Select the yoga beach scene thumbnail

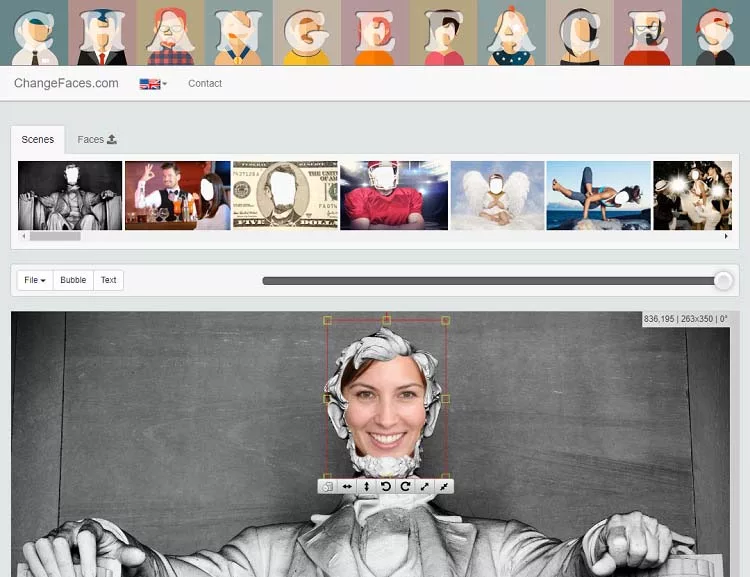click(x=599, y=195)
